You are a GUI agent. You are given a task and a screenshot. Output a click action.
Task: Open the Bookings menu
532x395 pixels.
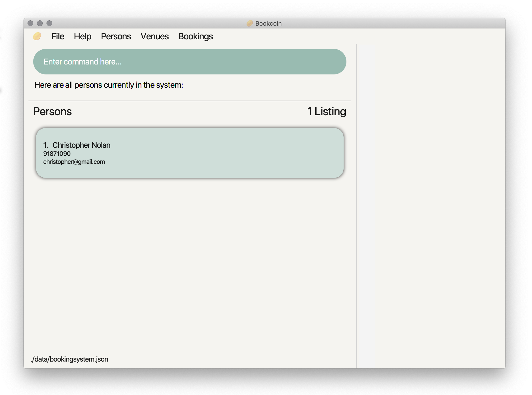(x=196, y=36)
